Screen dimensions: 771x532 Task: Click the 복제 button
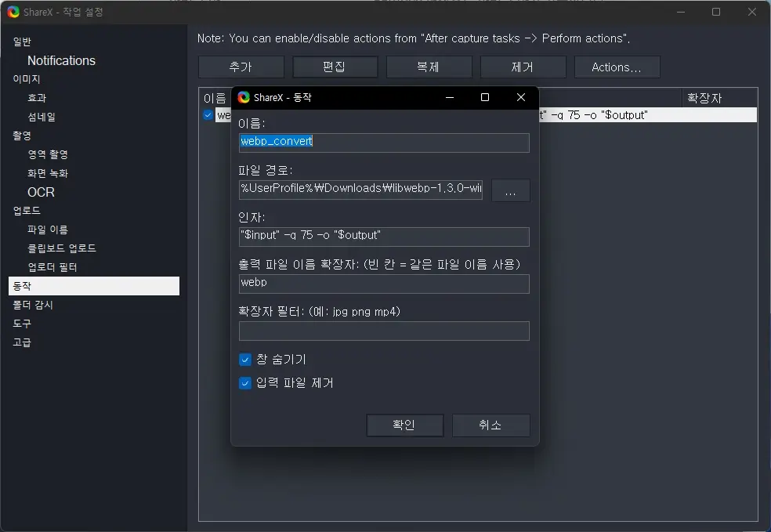tap(429, 67)
